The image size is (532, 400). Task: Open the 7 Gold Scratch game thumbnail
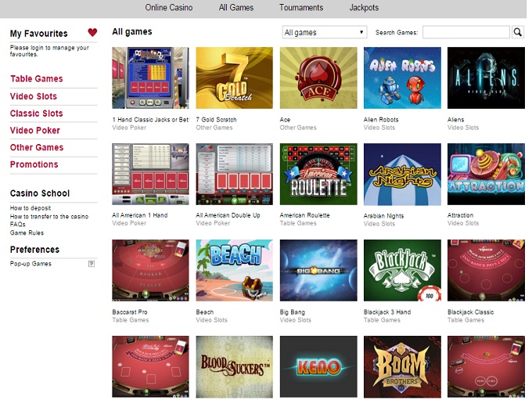[x=234, y=77]
